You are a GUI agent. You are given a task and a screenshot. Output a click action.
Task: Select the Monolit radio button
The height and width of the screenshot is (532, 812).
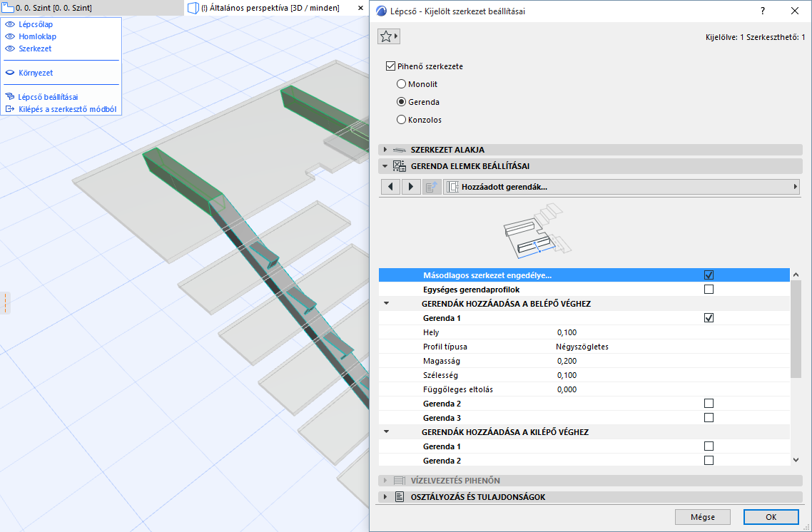coord(401,84)
